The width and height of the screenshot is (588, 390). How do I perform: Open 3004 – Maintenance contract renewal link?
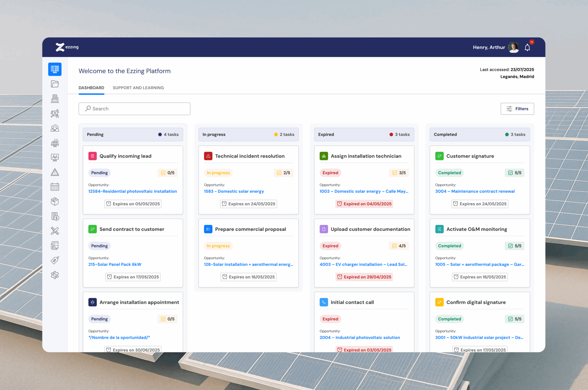tap(475, 191)
